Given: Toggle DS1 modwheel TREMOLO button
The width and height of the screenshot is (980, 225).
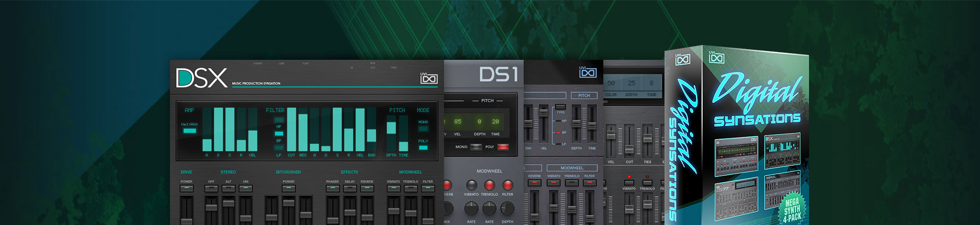Looking at the screenshot, I should tap(489, 185).
